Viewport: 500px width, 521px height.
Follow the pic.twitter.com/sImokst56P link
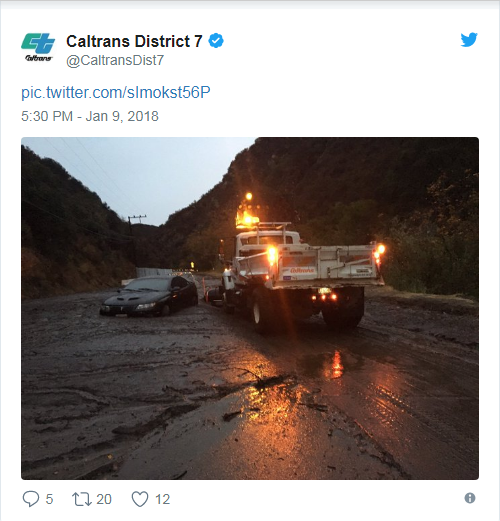[116, 92]
